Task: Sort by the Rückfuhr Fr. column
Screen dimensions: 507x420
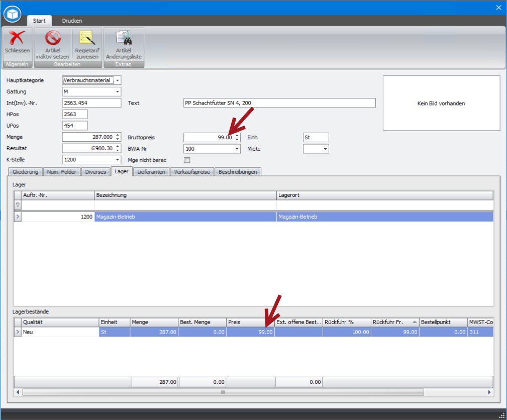Action: coord(395,323)
